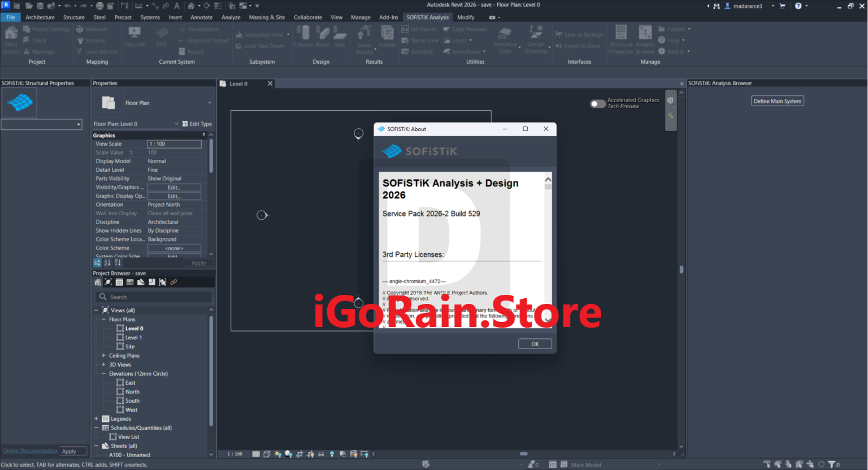The height and width of the screenshot is (470, 868).
Task: Click the About dialog vertical scrollbar
Action: click(x=548, y=249)
